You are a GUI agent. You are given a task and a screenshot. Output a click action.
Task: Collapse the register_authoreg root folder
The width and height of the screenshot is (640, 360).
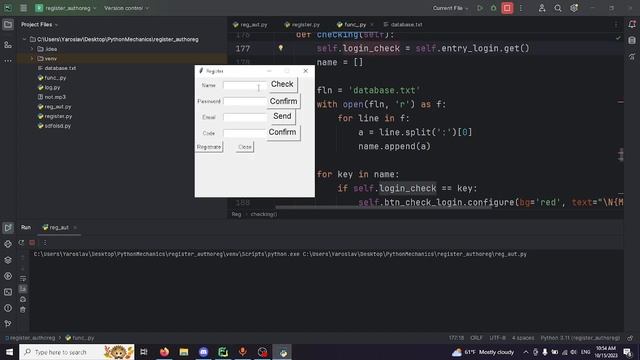pyautogui.click(x=24, y=40)
